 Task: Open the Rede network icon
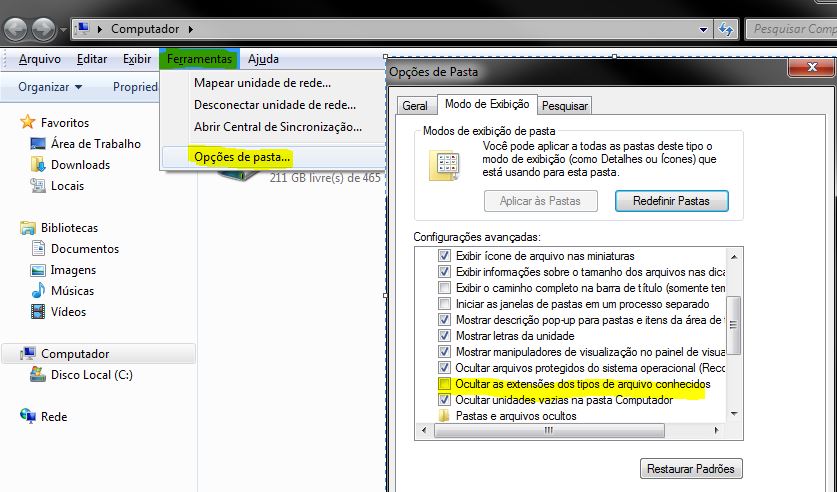pyautogui.click(x=28, y=417)
